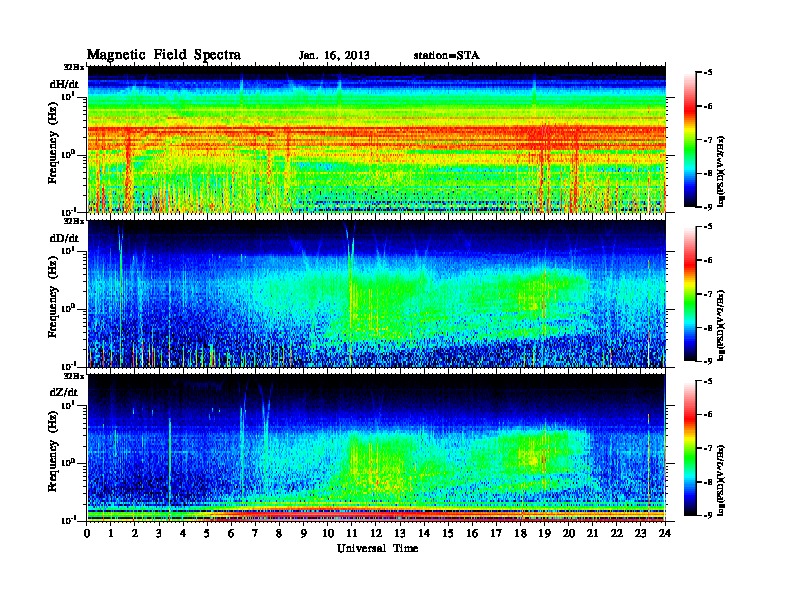Click the 'dZ/dt' panel label
The height and width of the screenshot is (612, 792).
click(x=64, y=392)
